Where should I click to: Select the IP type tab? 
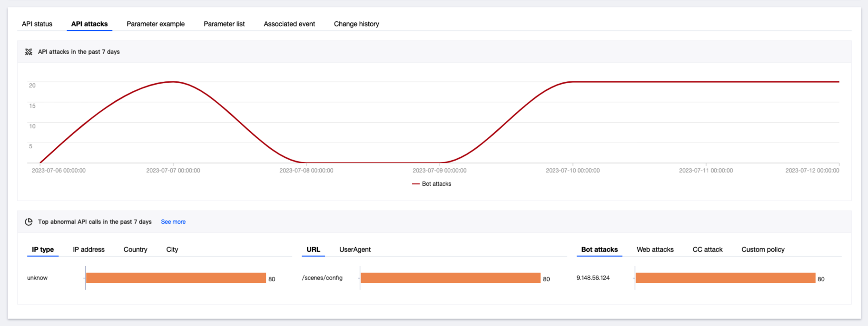[x=43, y=249]
